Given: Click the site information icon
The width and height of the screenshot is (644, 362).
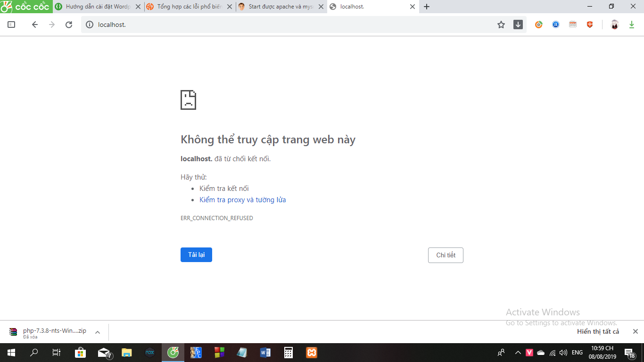Looking at the screenshot, I should pos(90,25).
